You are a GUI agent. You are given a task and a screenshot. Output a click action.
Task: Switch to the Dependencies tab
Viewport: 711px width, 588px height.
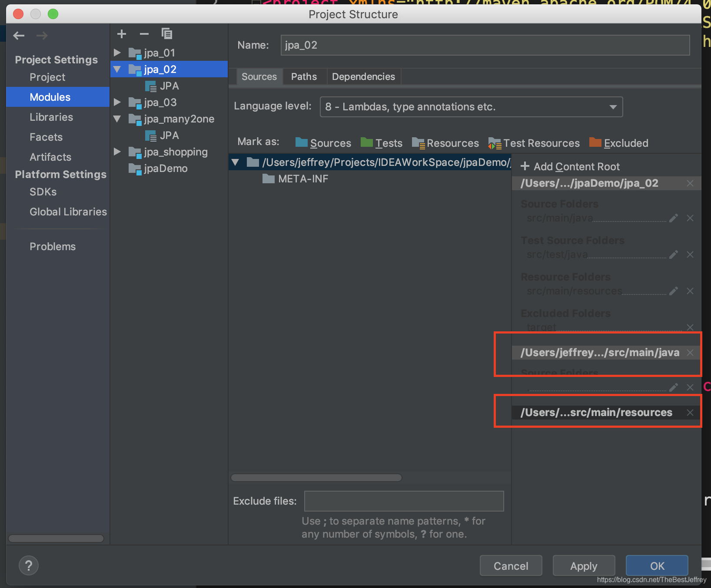click(x=363, y=77)
